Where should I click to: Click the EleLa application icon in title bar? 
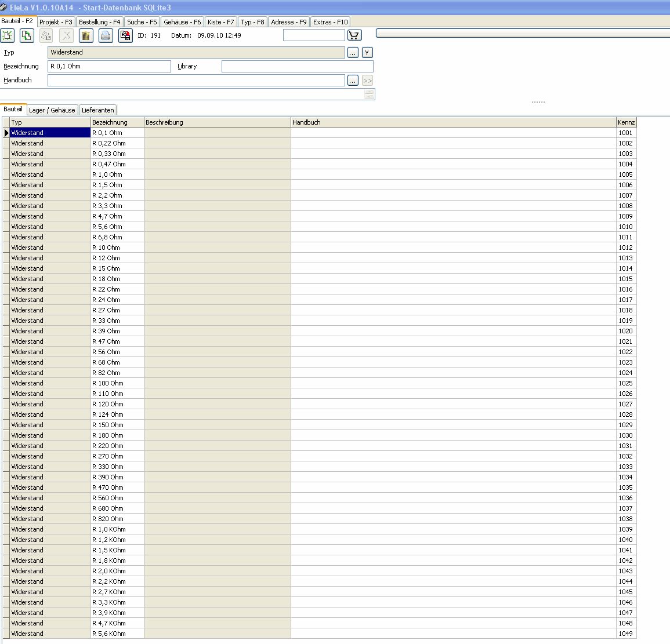pos(3,8)
